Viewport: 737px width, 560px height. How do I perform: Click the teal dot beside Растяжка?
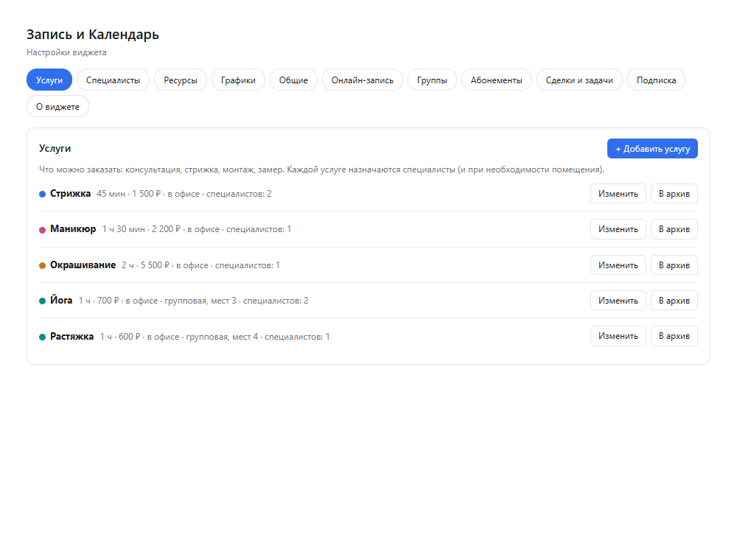pyautogui.click(x=42, y=337)
